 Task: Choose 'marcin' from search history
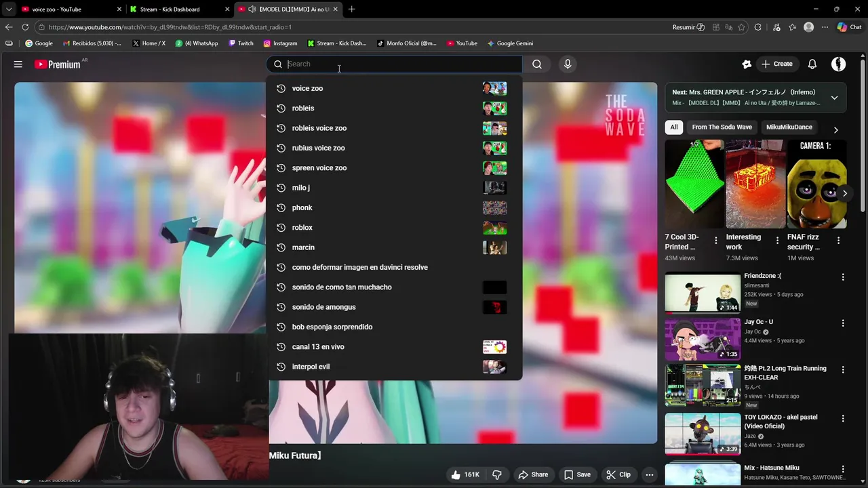394,247
